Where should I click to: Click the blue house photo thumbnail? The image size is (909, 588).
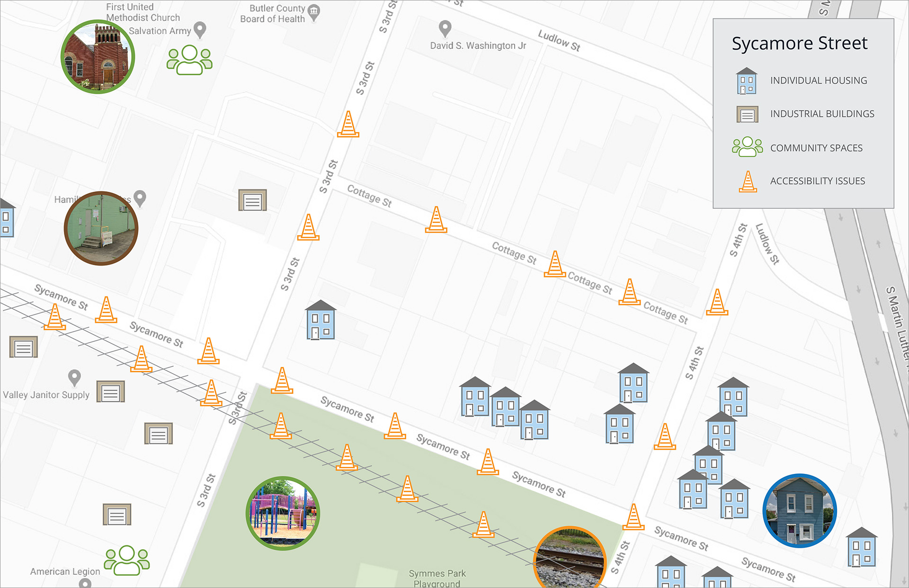point(800,511)
